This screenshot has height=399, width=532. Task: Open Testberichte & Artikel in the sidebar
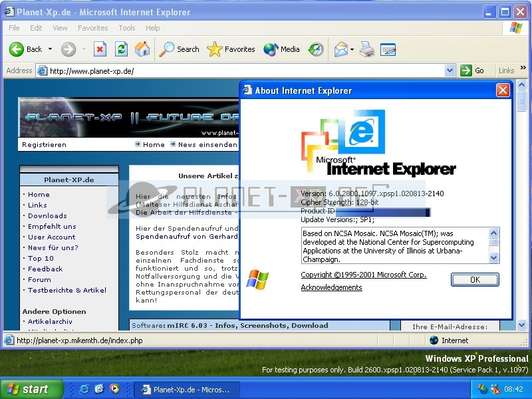pos(67,290)
